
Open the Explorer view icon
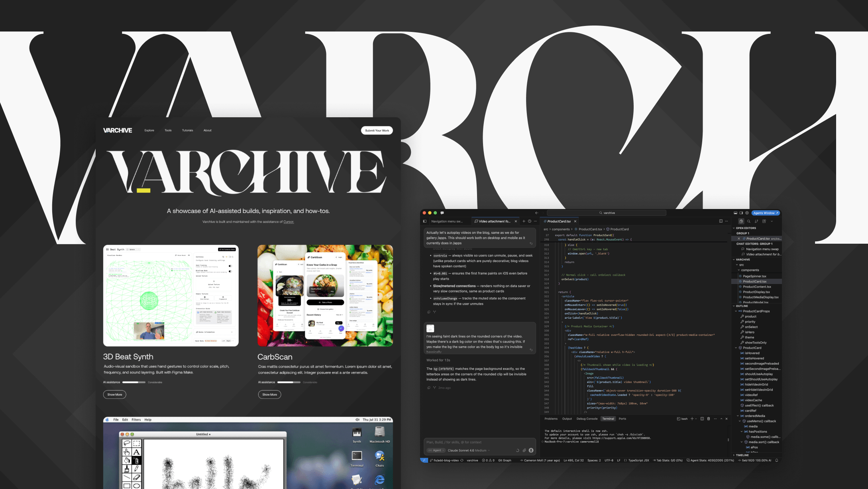tap(741, 221)
